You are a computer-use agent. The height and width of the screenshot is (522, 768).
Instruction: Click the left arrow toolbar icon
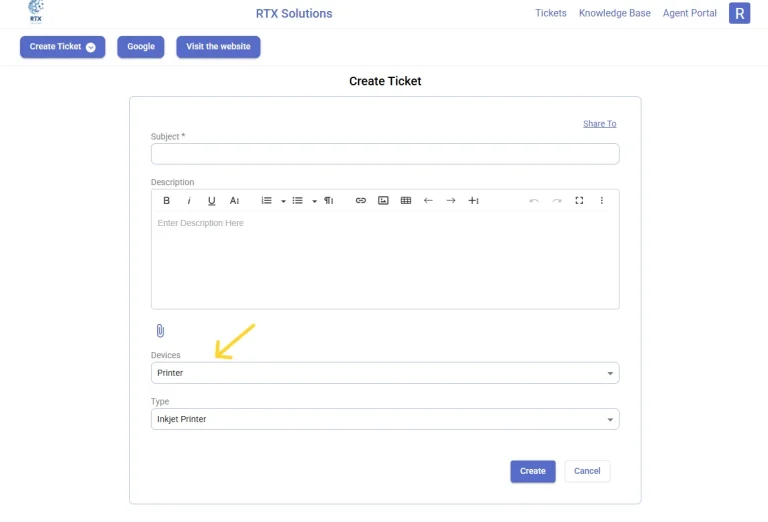pyautogui.click(x=429, y=200)
